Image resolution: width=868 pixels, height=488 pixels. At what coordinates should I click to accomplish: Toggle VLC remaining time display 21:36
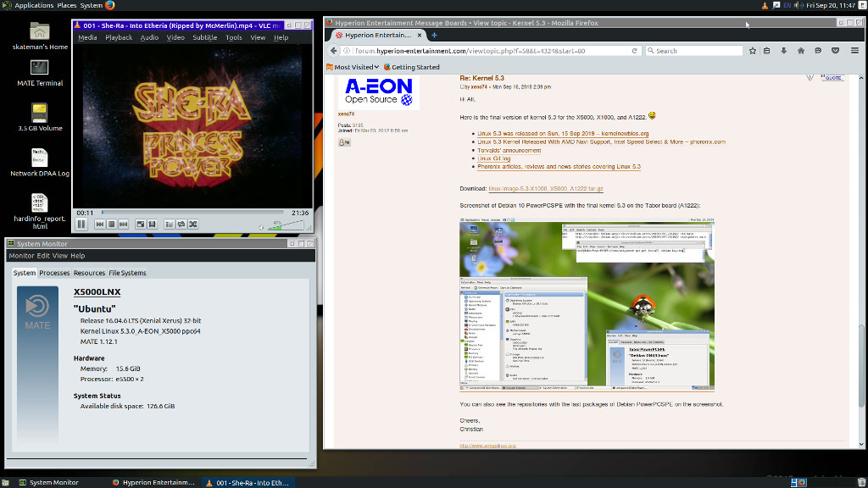tap(300, 213)
